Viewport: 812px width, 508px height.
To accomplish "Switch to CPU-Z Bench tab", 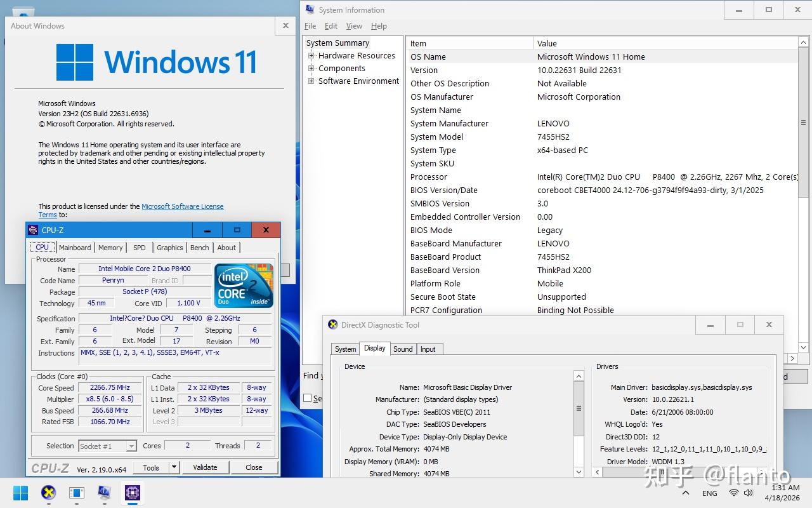I will [200, 248].
